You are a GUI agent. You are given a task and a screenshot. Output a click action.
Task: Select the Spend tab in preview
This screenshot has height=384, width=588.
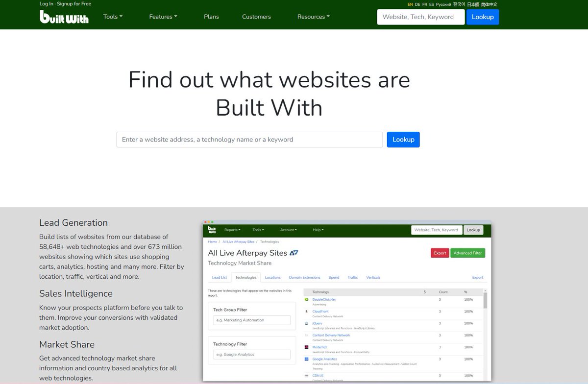tap(334, 278)
